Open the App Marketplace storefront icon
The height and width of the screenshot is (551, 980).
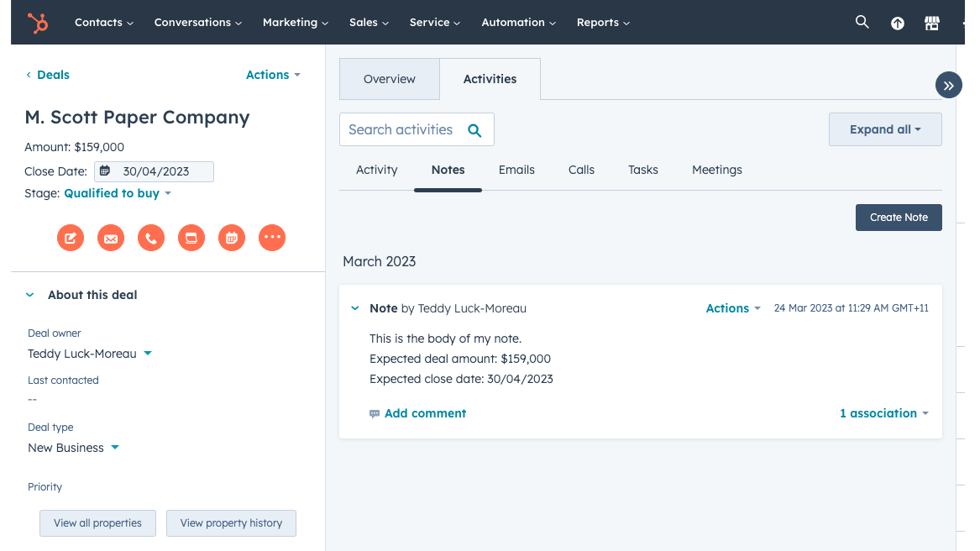click(931, 22)
